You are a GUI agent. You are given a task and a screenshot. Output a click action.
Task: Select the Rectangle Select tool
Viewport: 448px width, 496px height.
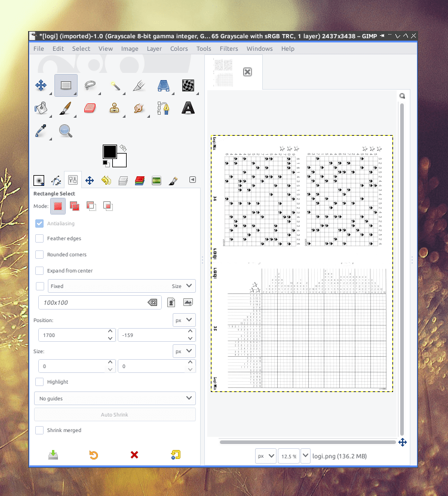click(66, 85)
